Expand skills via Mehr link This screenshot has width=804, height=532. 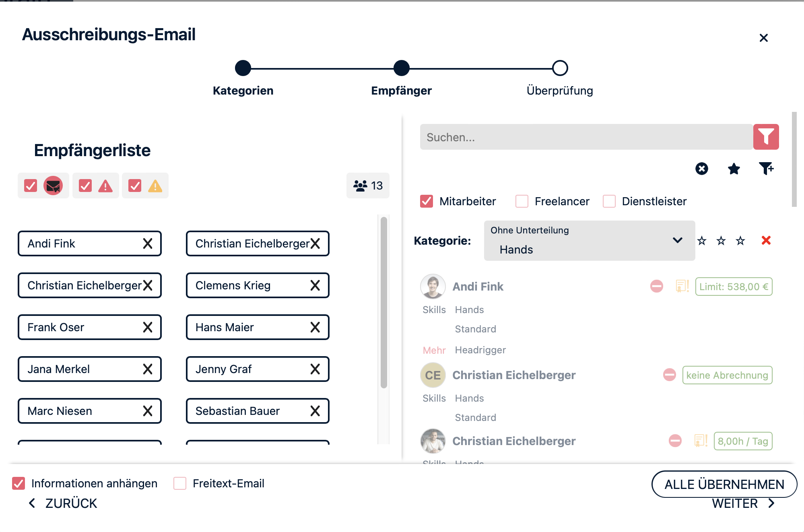tap(434, 350)
